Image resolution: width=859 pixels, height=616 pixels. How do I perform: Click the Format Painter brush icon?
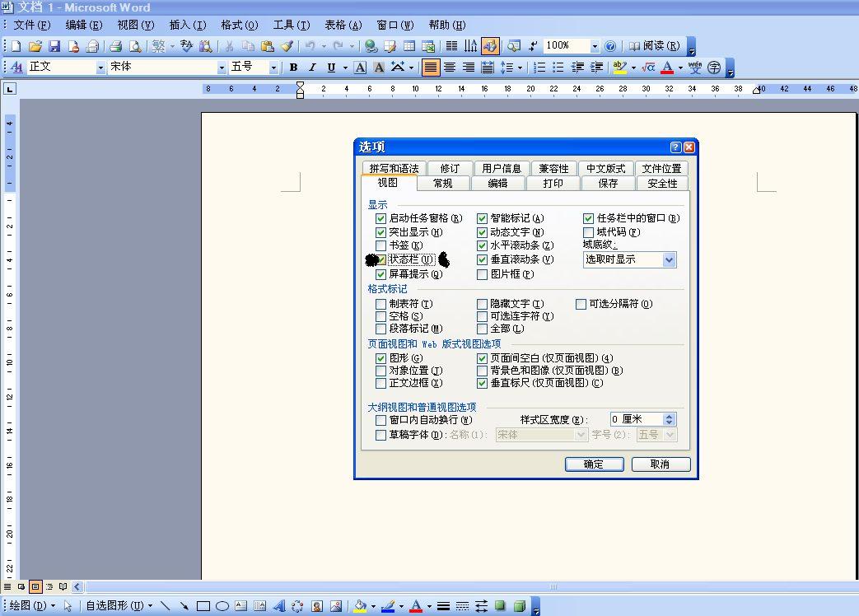pyautogui.click(x=287, y=46)
